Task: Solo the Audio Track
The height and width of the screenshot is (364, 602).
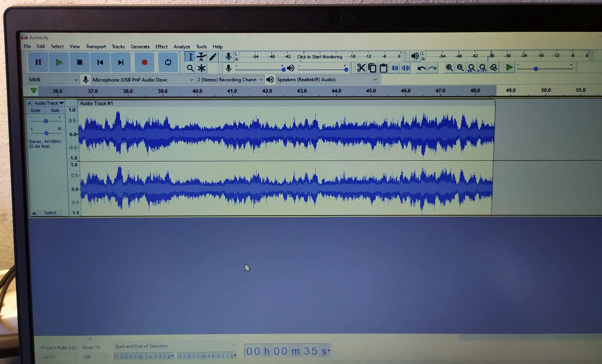Action: tap(55, 110)
